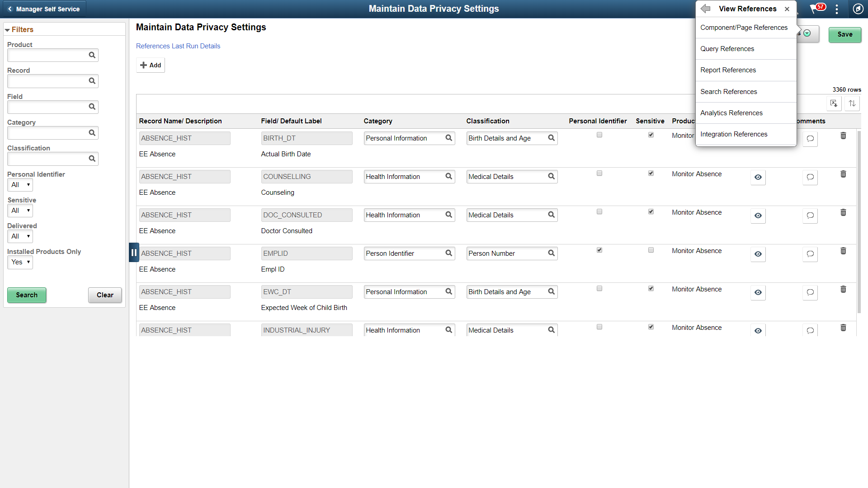Open comments for the BIRTH_DT row
The image size is (868, 488).
coord(810,139)
